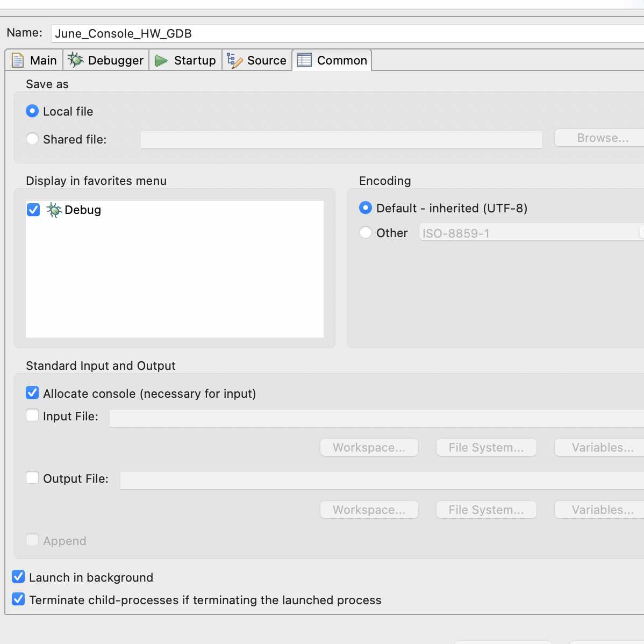Screen dimensions: 644x644
Task: Choose the Shared file radio option
Action: coord(32,139)
